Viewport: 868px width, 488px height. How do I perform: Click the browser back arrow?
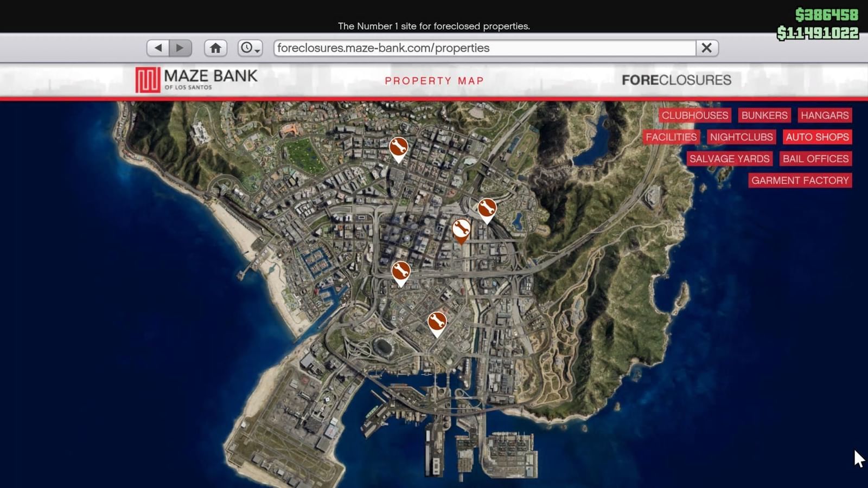(158, 48)
